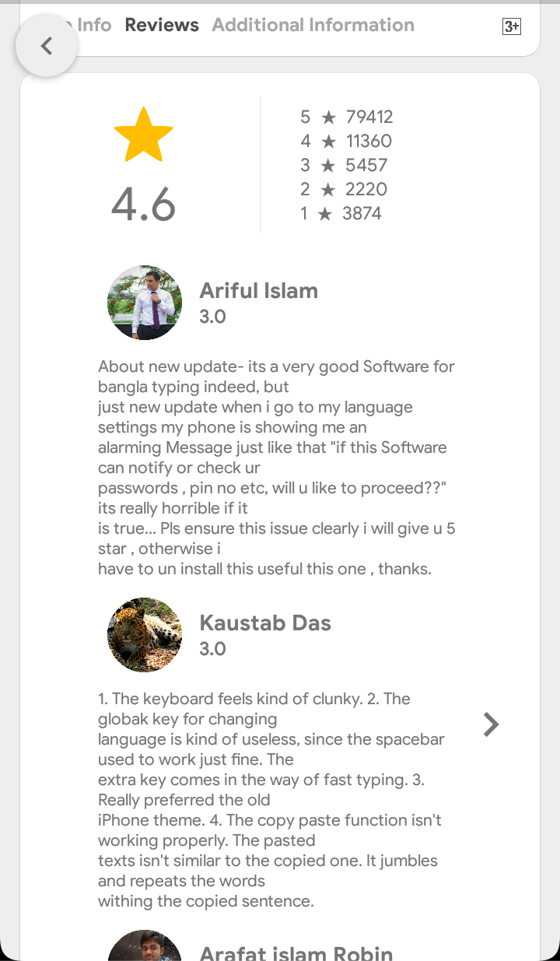560x961 pixels.
Task: Switch to the Reviews tab
Action: (162, 25)
